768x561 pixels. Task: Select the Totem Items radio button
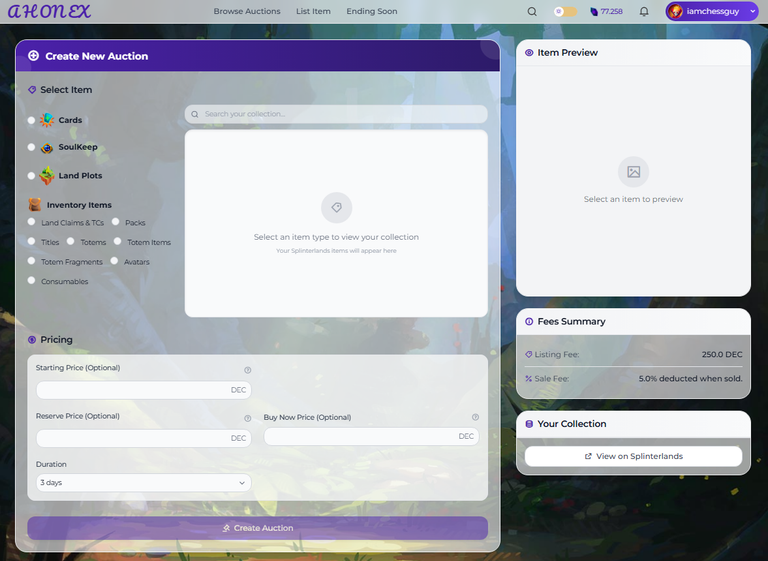click(x=118, y=241)
